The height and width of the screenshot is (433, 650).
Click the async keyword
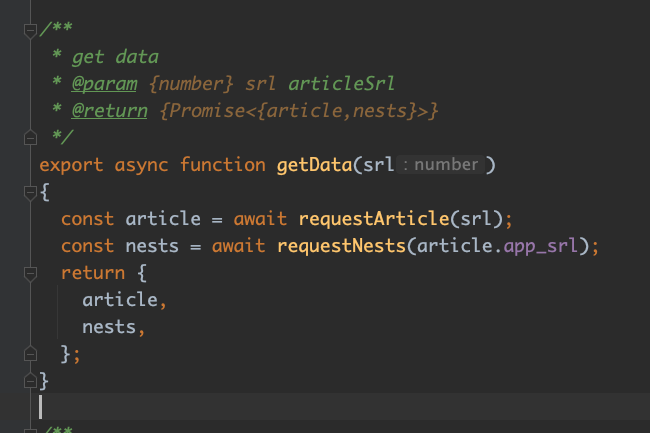141,165
